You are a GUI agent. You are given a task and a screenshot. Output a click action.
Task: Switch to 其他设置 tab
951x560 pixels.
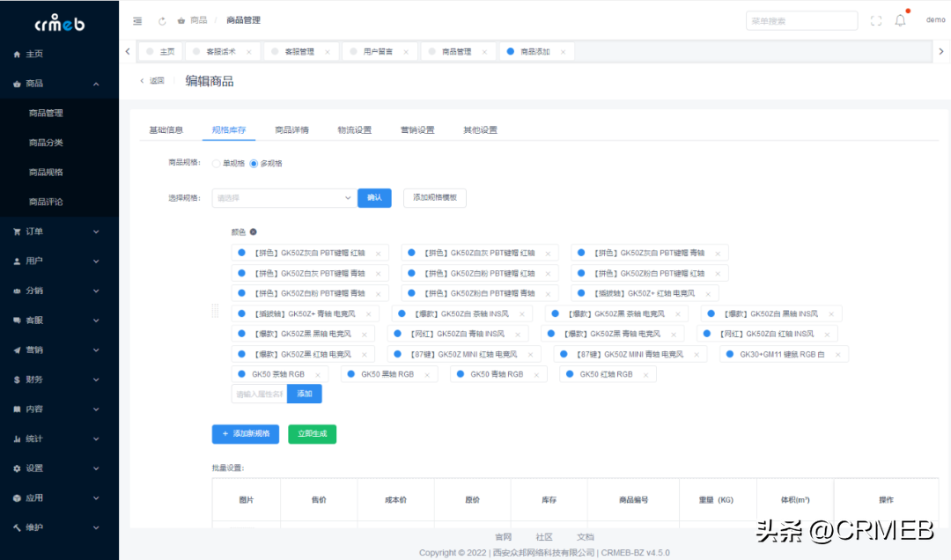(481, 129)
